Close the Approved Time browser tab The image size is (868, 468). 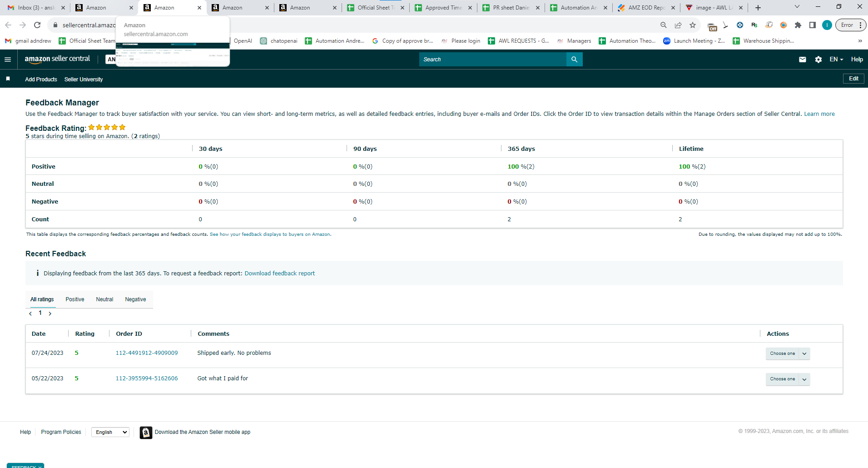(x=470, y=8)
